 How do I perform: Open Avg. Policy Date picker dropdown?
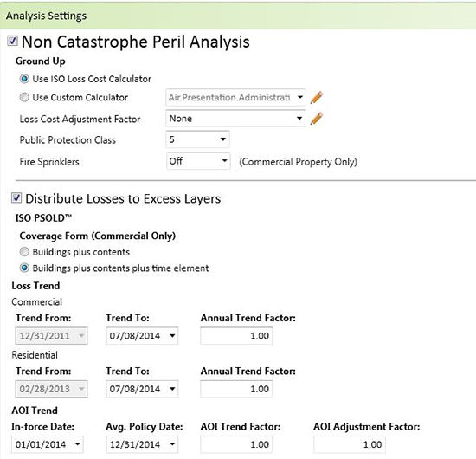[x=142, y=444]
